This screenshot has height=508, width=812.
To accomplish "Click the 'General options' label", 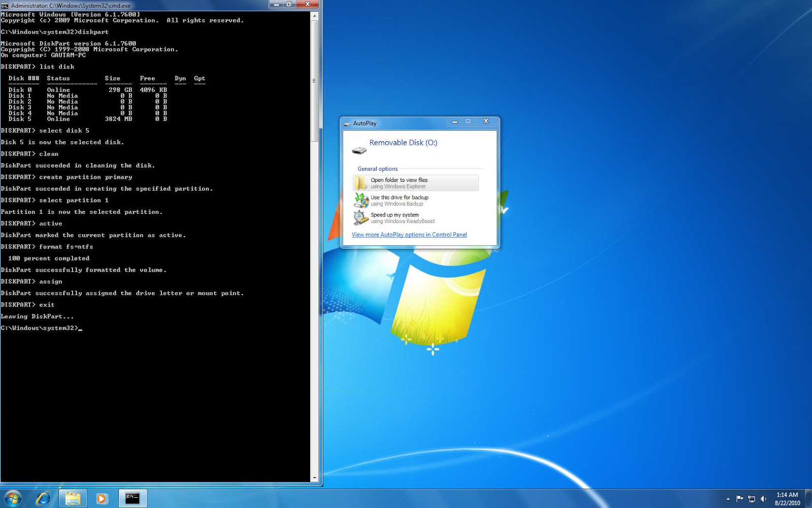I will click(x=378, y=169).
